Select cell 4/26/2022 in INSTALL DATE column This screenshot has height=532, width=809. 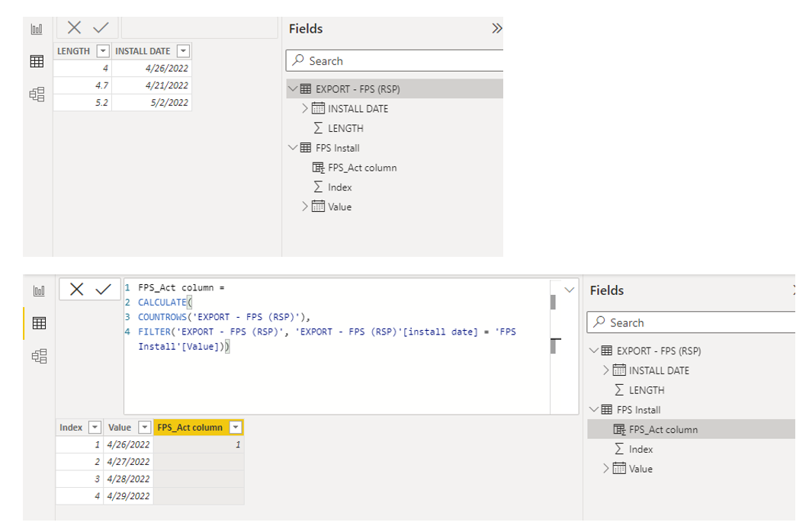point(152,68)
